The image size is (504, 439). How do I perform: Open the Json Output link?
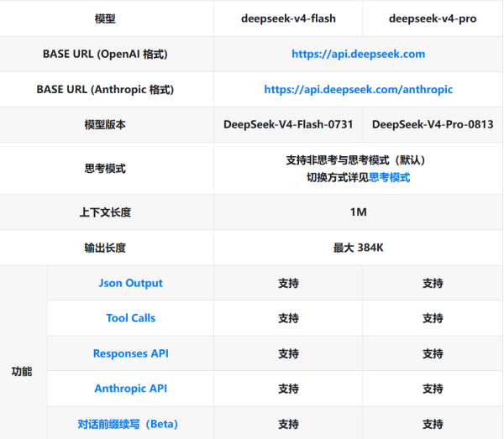click(130, 283)
